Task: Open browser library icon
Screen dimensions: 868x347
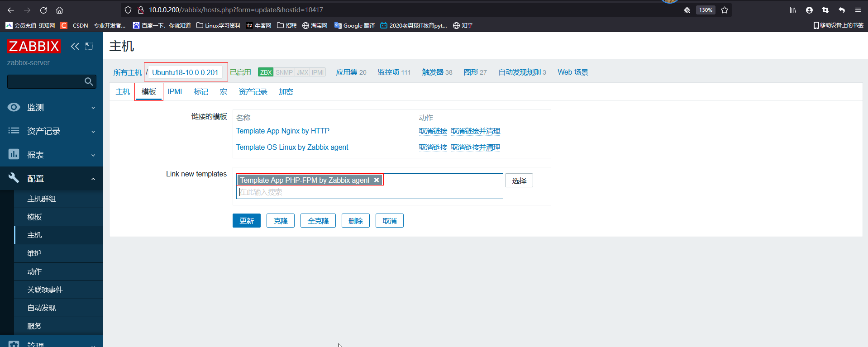Action: pos(793,10)
